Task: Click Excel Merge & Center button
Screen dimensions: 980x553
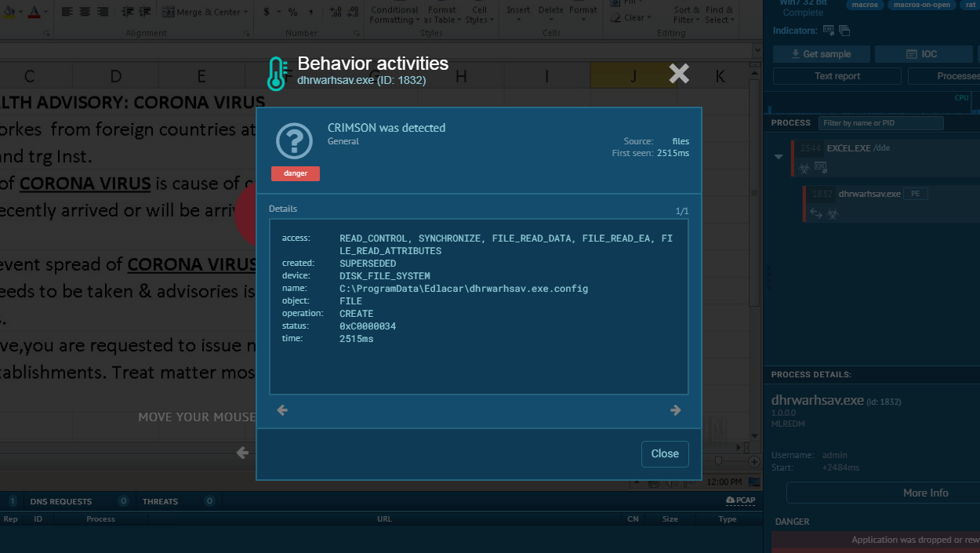Action: click(x=205, y=12)
